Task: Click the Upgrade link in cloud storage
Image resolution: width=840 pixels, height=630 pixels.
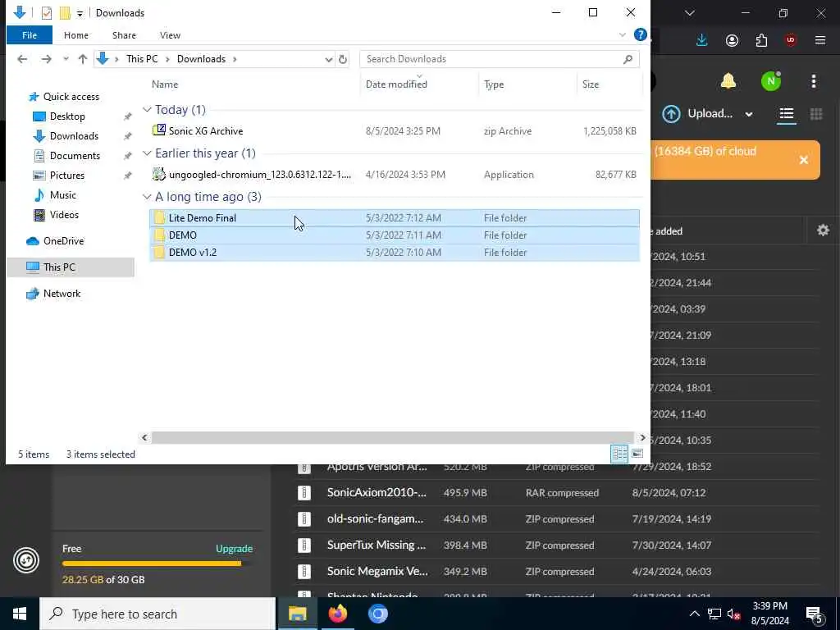Action: tap(234, 549)
